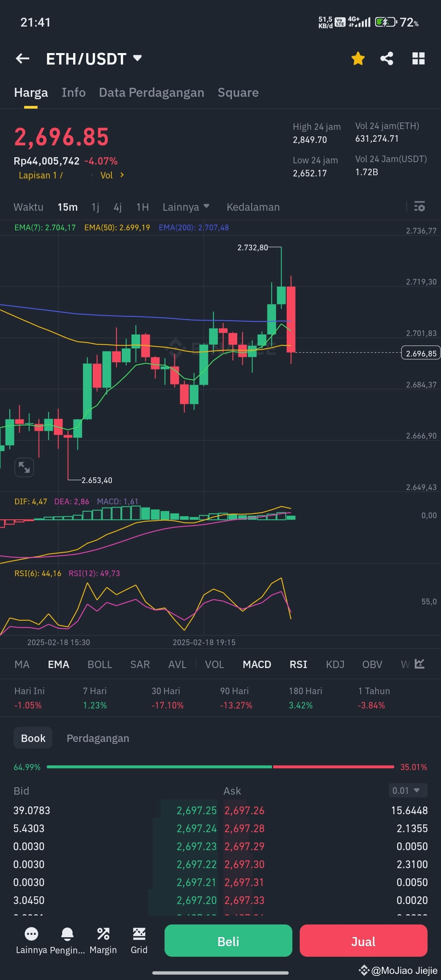Screen dimensions: 441x980
Task: Toggle the EMA indicator
Action: [58, 664]
